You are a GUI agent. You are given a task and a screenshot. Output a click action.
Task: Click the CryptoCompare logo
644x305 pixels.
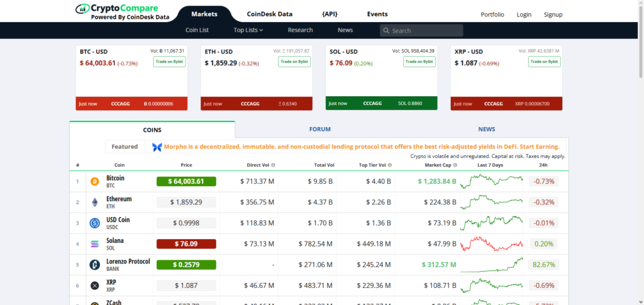coord(123,13)
